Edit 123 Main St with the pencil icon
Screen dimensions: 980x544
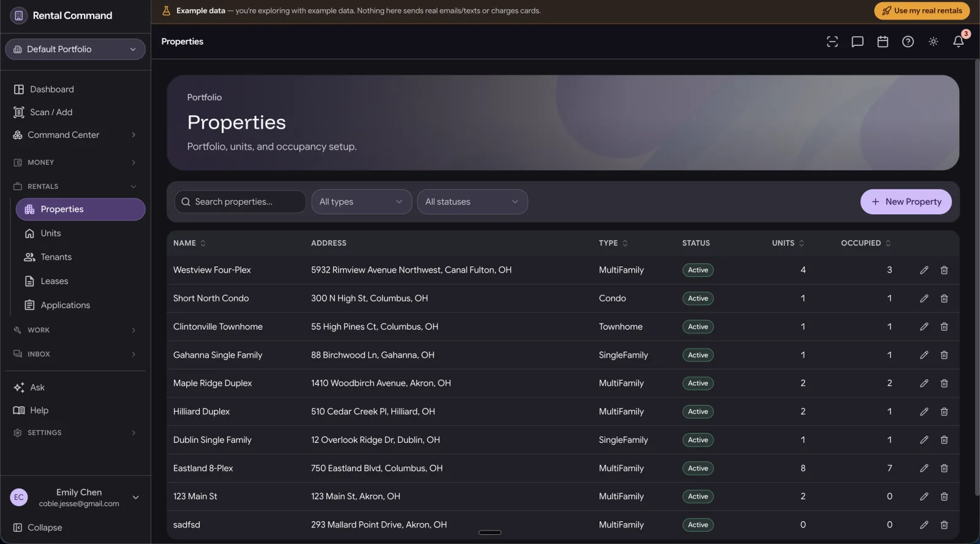[924, 496]
